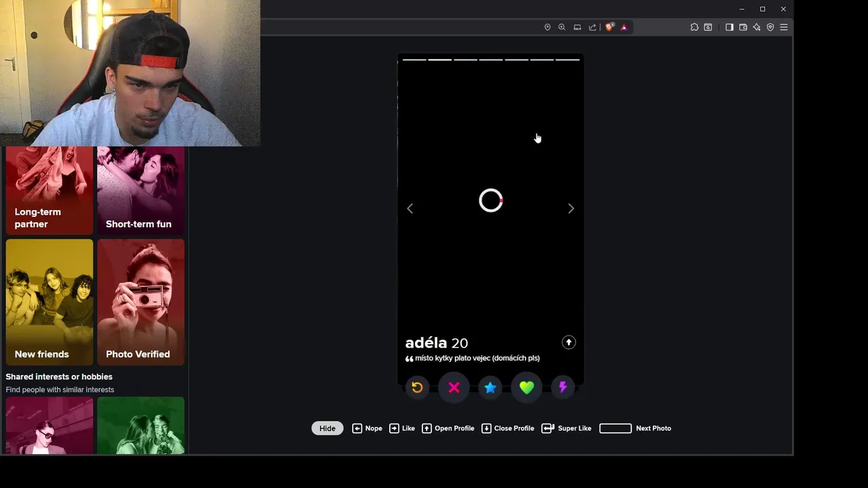Click the install app icon in the address bar
868x488 pixels.
click(x=577, y=27)
